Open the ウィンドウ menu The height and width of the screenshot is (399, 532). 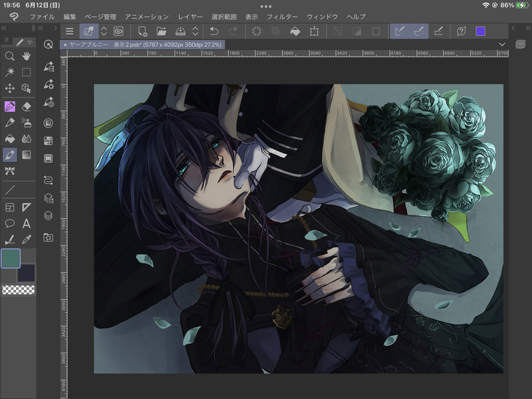(322, 17)
